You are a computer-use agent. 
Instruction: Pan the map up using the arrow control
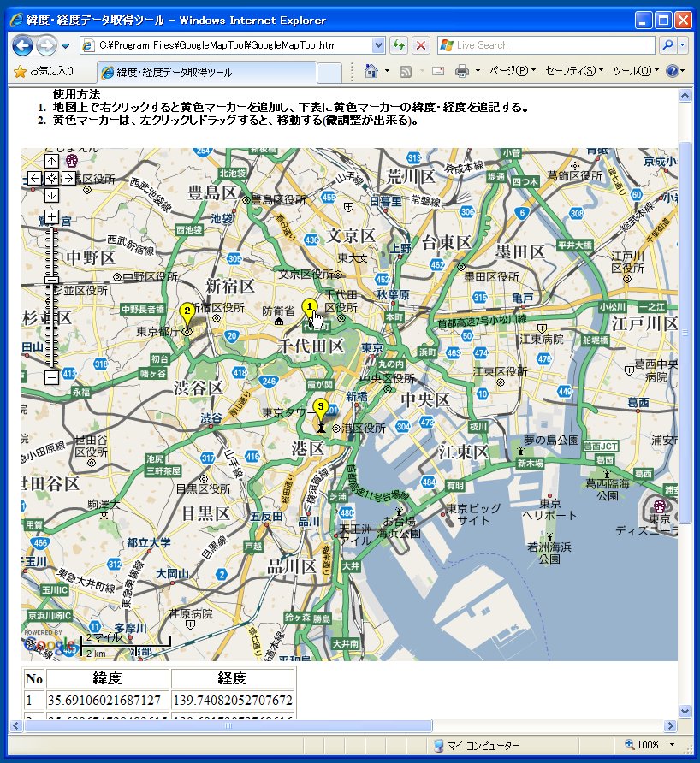tap(51, 160)
